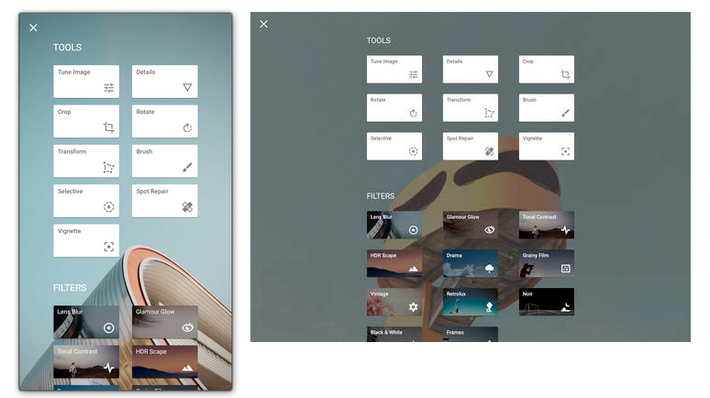710x398 pixels.
Task: Apply Lens Blur filter in phone view
Action: pyautogui.click(x=86, y=322)
